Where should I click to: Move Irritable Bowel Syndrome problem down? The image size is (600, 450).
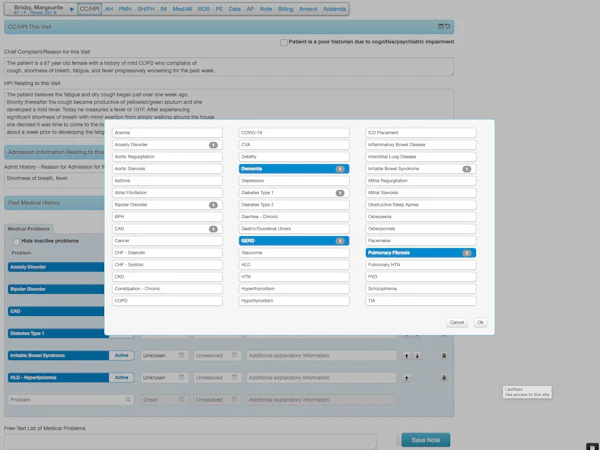click(x=417, y=356)
